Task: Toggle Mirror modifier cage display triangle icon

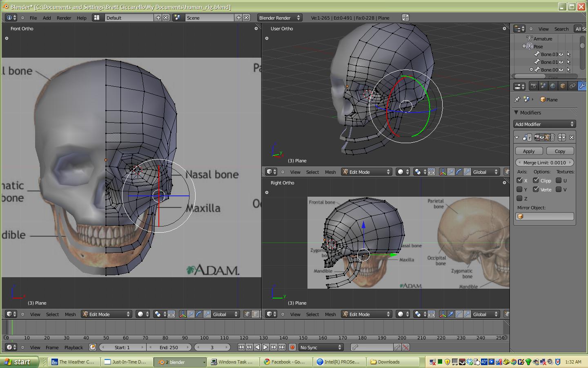Action: pos(552,137)
